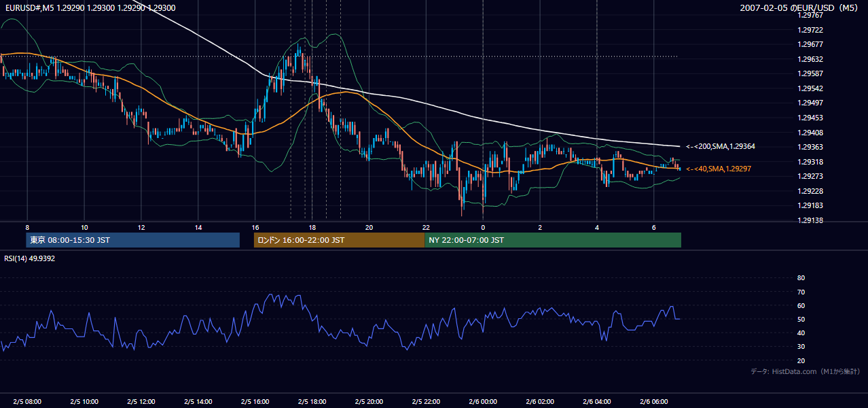Click the bottom time label 2/5 14:00

click(198, 402)
